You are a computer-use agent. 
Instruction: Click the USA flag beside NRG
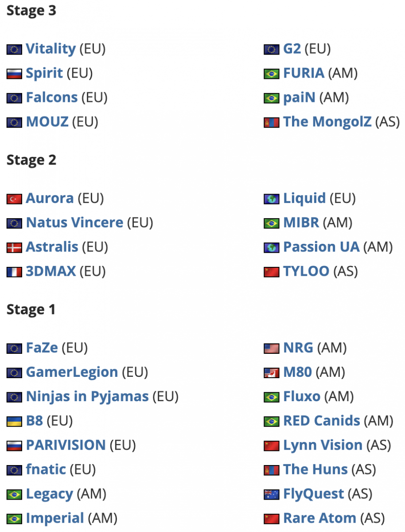(x=271, y=348)
